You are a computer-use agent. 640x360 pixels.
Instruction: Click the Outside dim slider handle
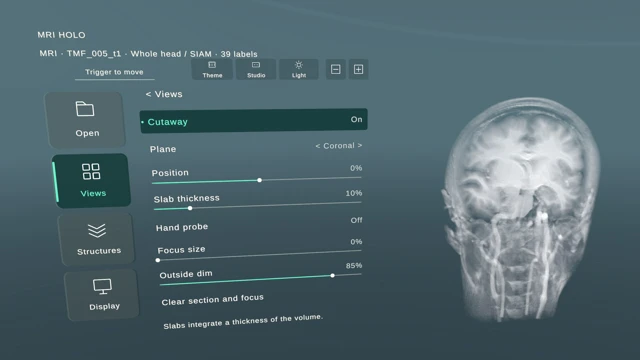[x=333, y=276]
